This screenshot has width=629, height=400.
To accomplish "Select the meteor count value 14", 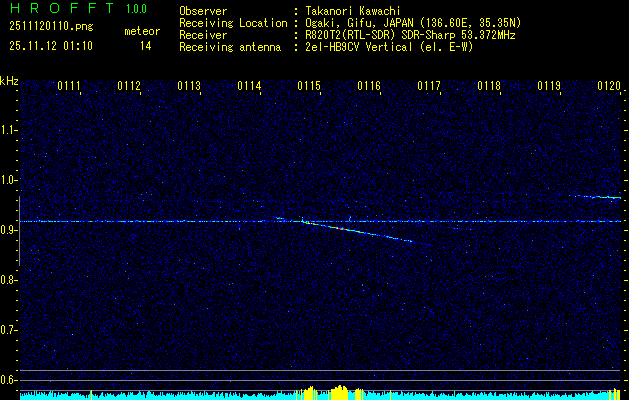I will tap(146, 46).
